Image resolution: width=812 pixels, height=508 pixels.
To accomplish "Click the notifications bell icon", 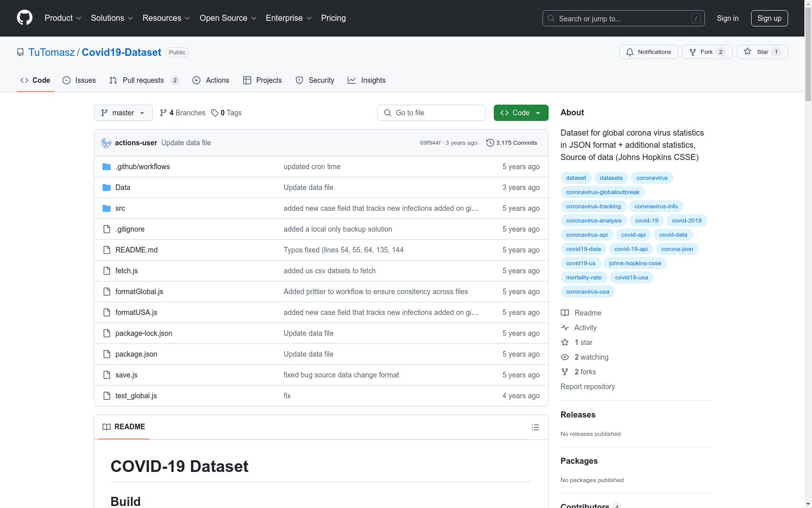I will 630,52.
